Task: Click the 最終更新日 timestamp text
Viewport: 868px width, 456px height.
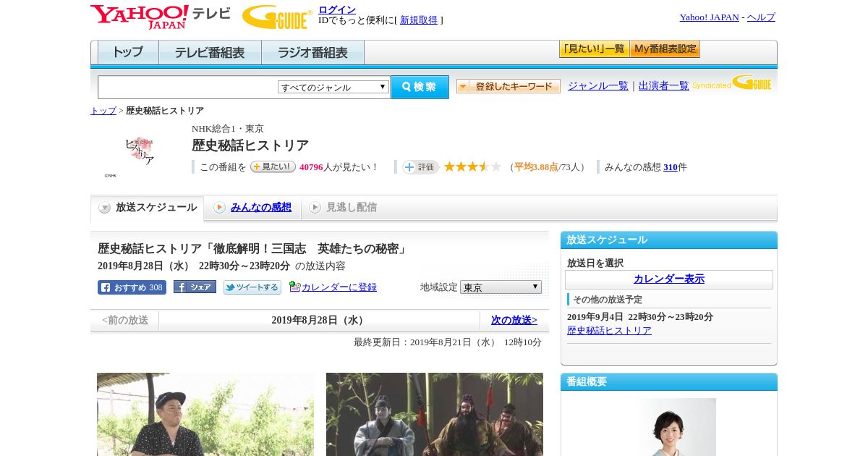Action: pyautogui.click(x=448, y=342)
